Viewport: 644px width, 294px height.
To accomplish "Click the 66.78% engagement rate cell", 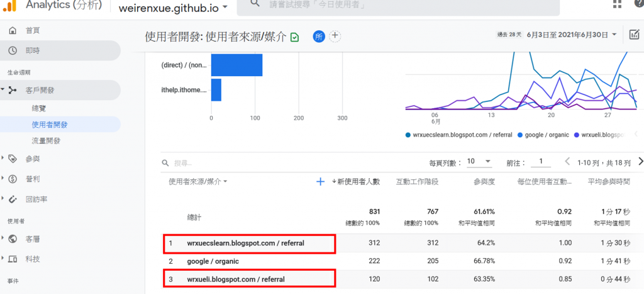I will (484, 261).
